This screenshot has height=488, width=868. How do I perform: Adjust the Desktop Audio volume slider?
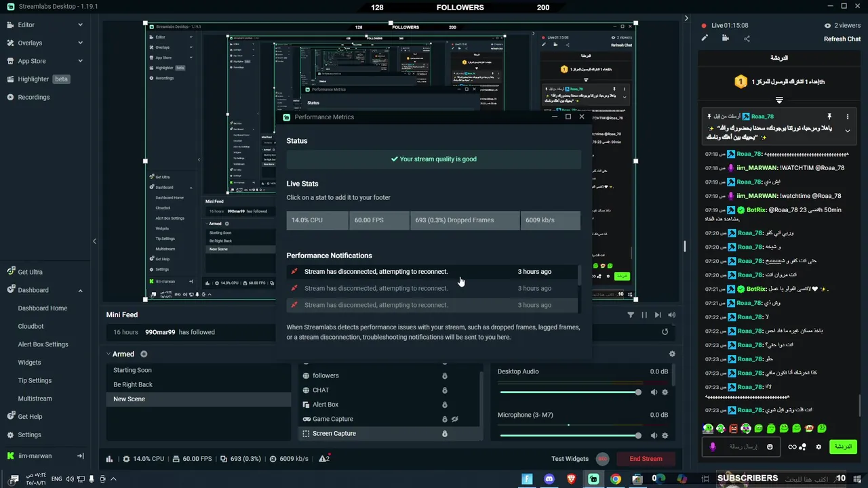570,392
